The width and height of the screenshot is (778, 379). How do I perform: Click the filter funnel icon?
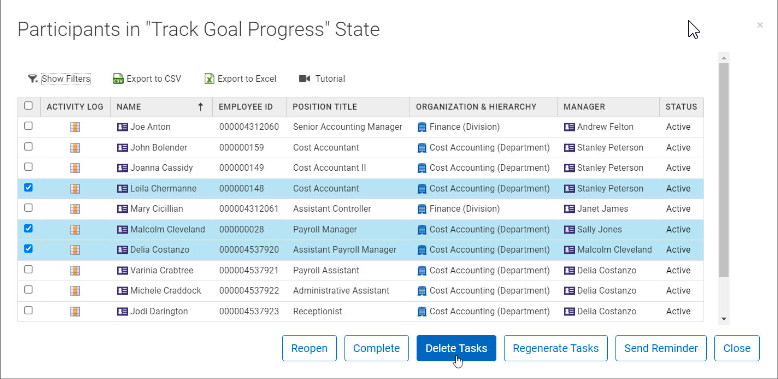33,78
